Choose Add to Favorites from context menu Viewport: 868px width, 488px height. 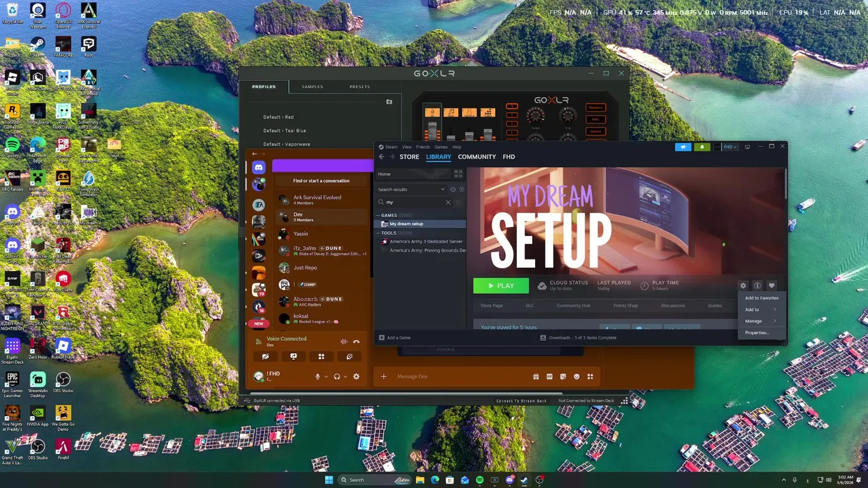click(762, 298)
